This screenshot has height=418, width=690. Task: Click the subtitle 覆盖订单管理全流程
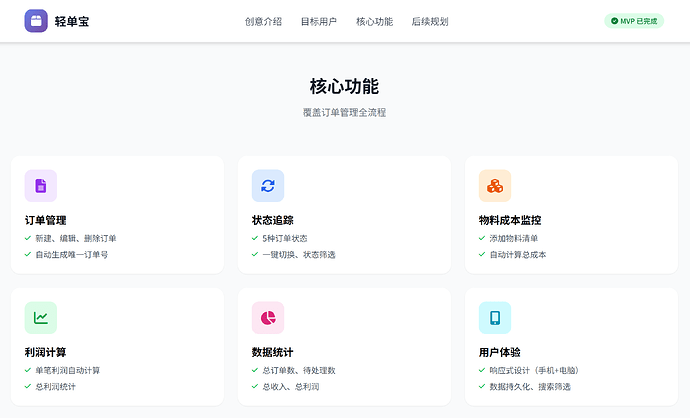point(344,113)
